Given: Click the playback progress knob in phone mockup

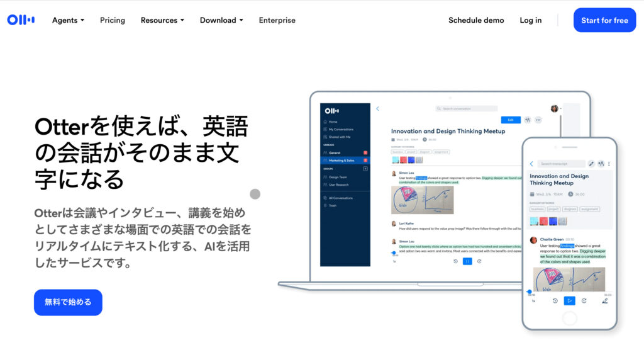Looking at the screenshot, I should point(530,291).
